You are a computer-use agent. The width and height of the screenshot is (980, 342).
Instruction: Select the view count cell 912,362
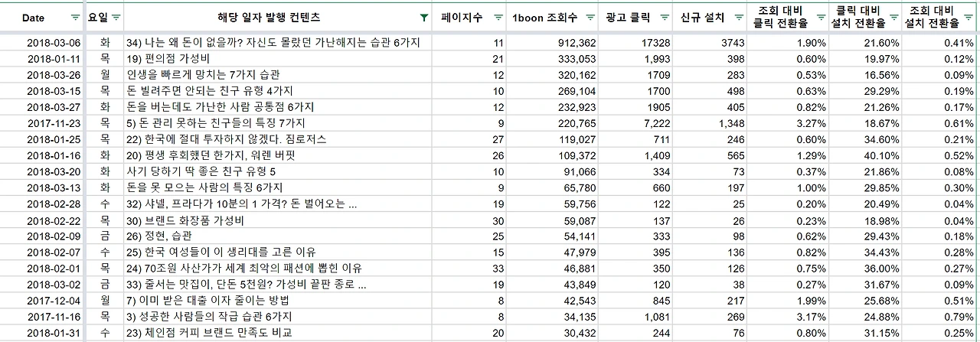tap(553, 44)
